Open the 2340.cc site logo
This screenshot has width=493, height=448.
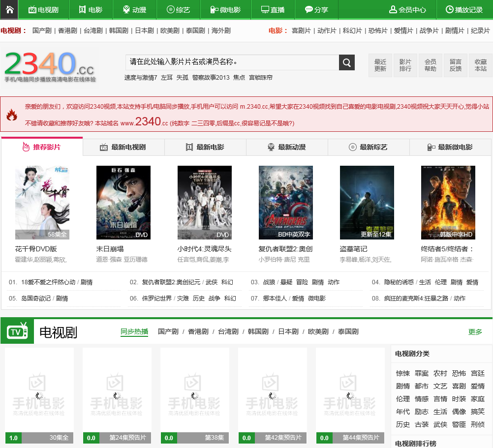point(50,66)
